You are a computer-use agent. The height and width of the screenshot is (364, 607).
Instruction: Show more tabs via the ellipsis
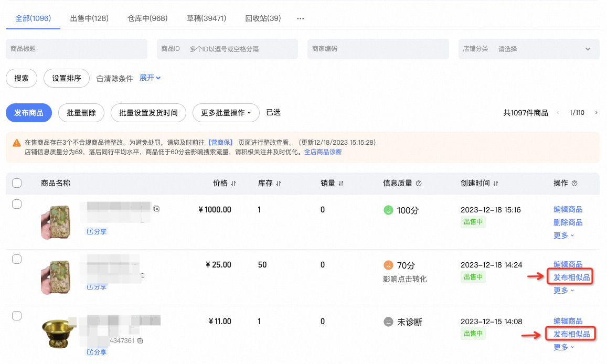301,18
